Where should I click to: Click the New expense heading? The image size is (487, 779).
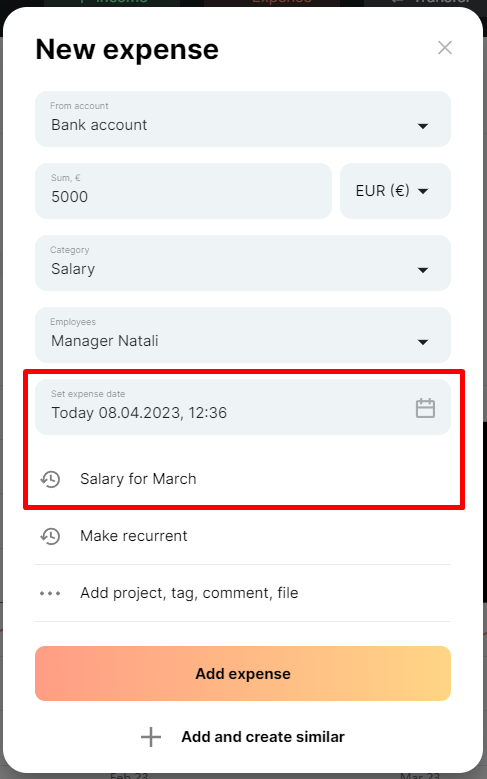click(x=127, y=50)
